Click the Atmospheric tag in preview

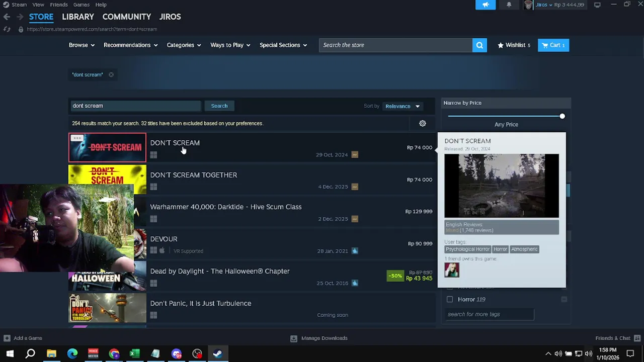pos(524,249)
